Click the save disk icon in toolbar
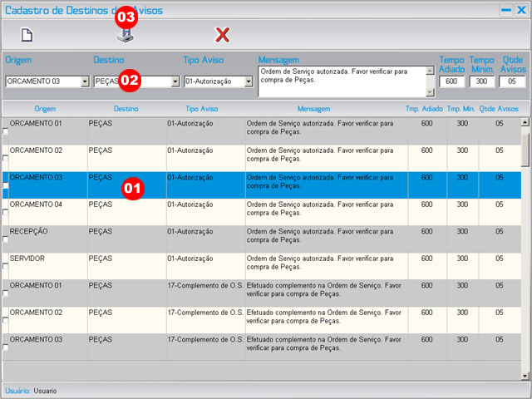Image resolution: width=532 pixels, height=399 pixels. (x=125, y=36)
